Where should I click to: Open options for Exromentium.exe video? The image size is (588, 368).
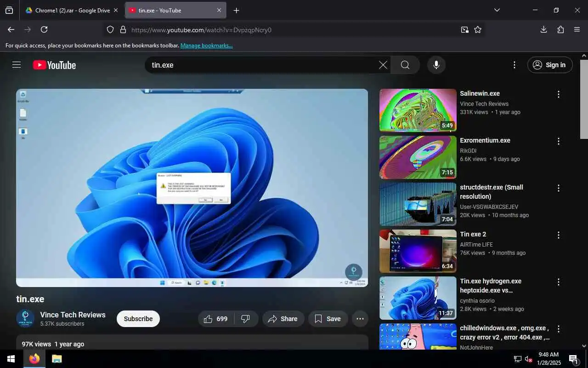(x=559, y=141)
